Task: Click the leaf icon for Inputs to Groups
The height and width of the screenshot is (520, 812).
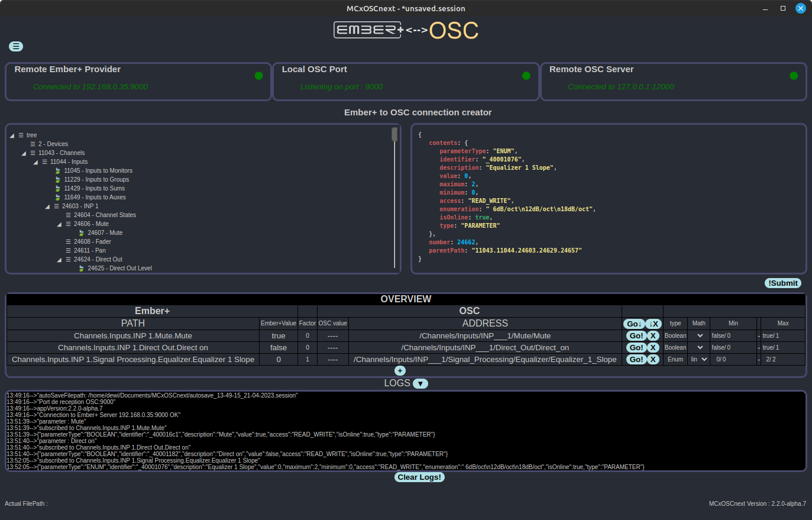Action: click(58, 180)
